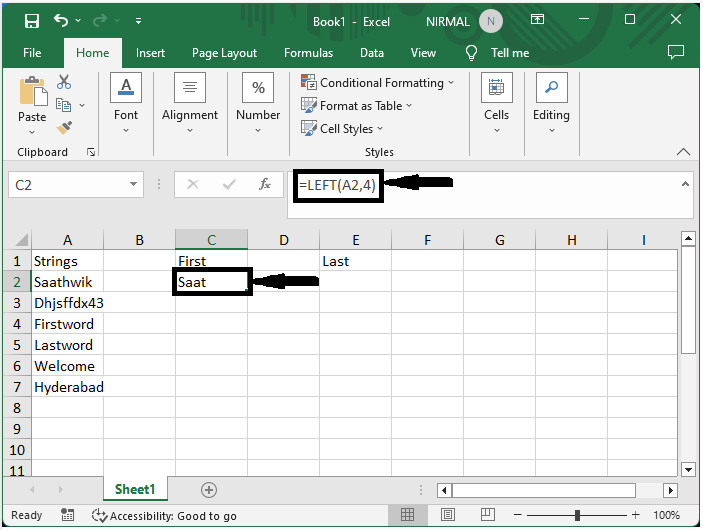Click in the formula bar text
Screen dimensions: 703x530
337,185
